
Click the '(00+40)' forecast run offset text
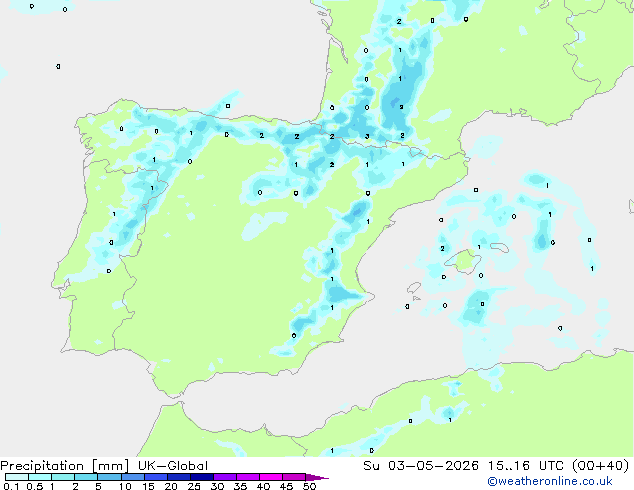click(601, 466)
